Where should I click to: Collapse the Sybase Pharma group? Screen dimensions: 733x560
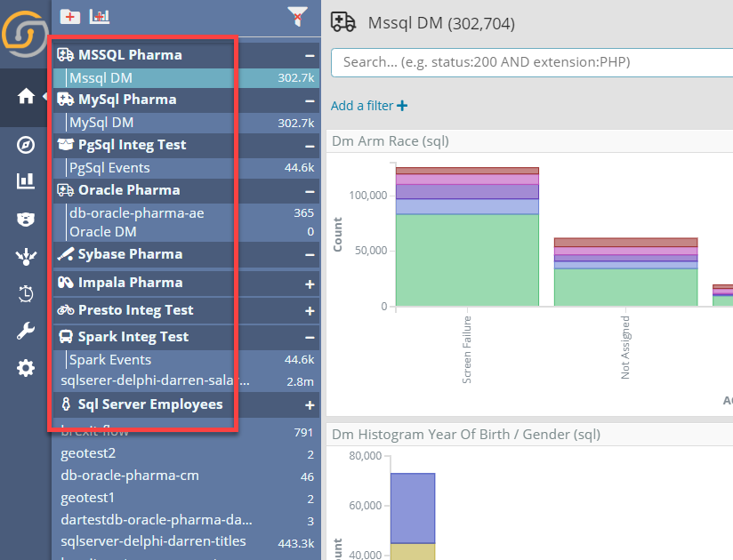click(310, 255)
